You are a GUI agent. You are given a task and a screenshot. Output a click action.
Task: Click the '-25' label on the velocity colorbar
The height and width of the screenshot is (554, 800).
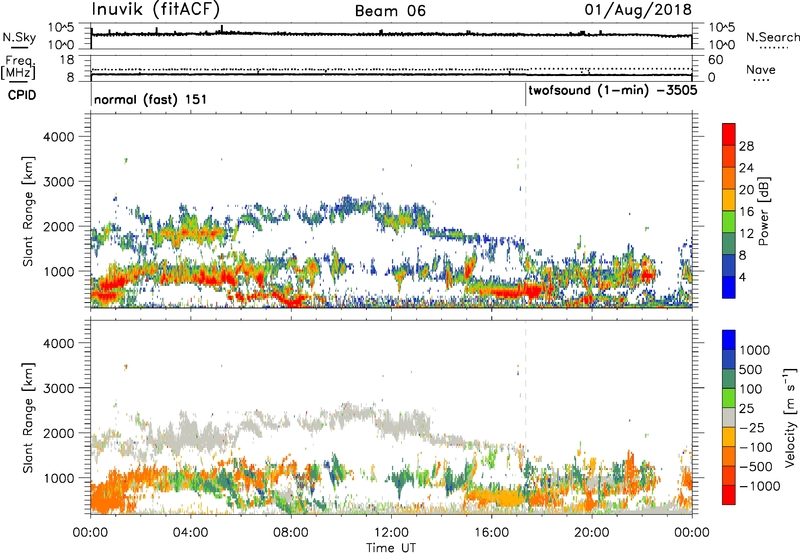(x=752, y=427)
